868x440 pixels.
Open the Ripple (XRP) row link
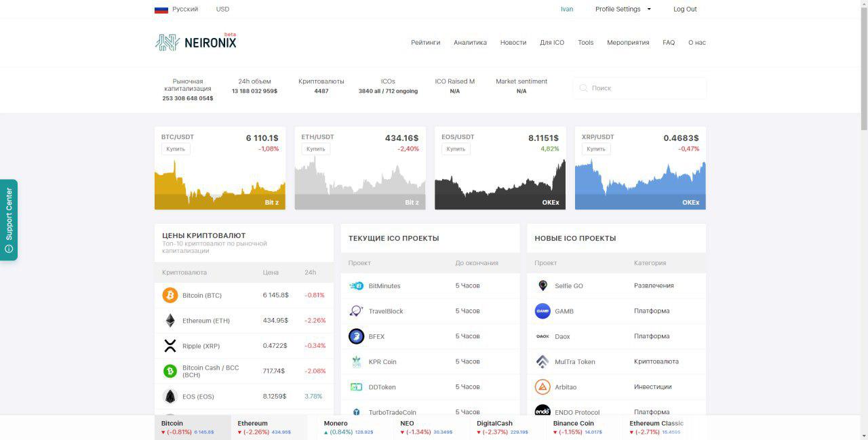tap(201, 346)
